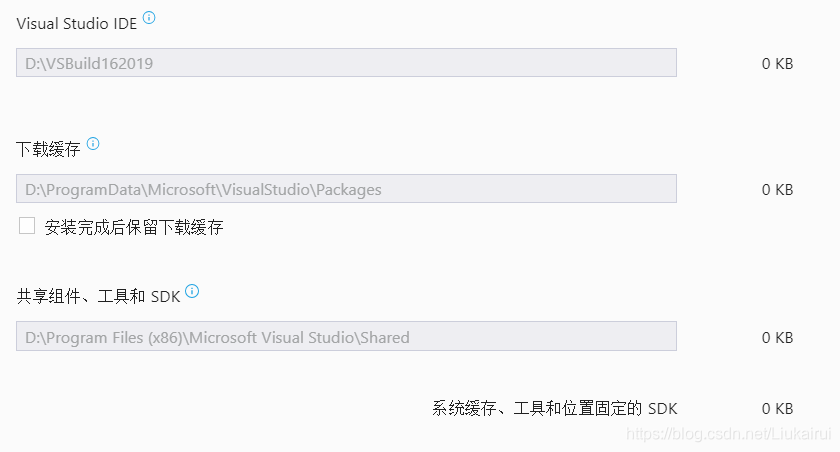The image size is (840, 452).
Task: Click the word Shared in the SDK path
Action: (385, 337)
